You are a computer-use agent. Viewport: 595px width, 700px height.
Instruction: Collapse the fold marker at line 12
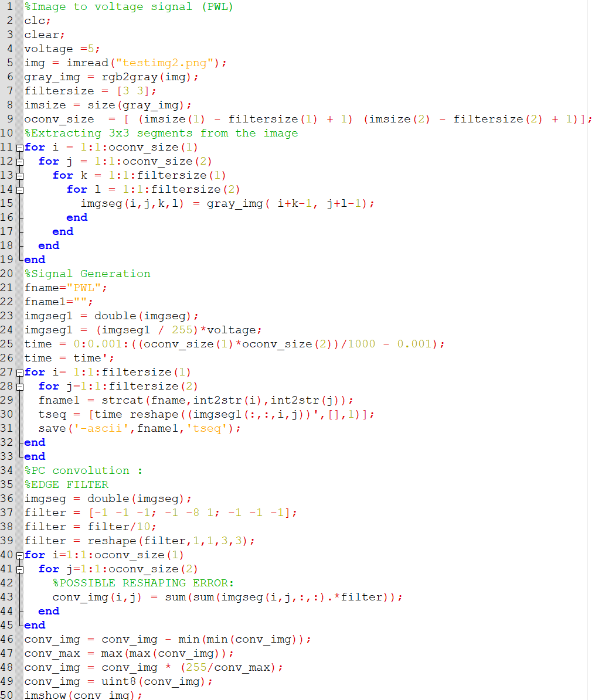click(x=20, y=162)
